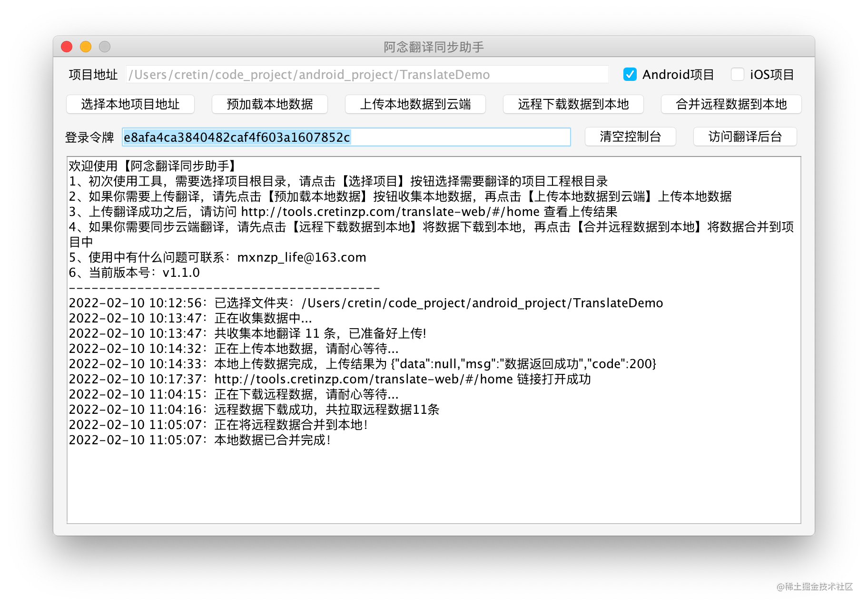Click instruction line 4 about 同步云端翻译
The height and width of the screenshot is (606, 868).
(431, 235)
